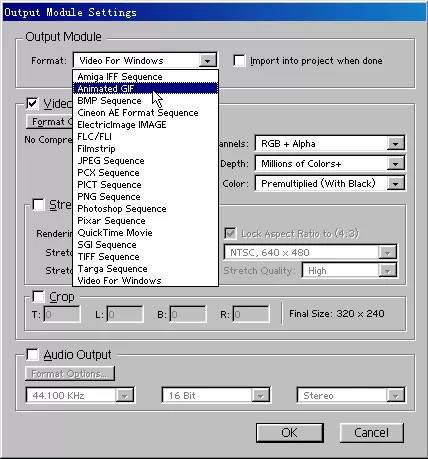Choose PNG Sequence format

[x=145, y=197]
